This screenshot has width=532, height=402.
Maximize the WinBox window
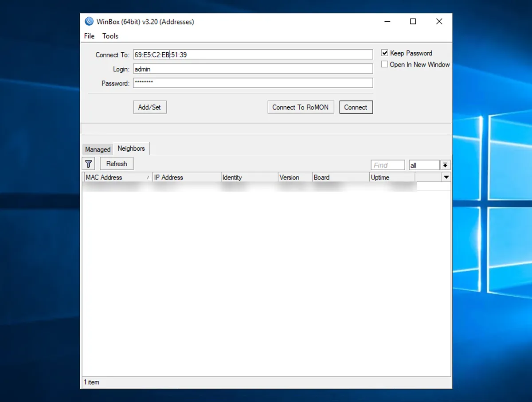(413, 21)
